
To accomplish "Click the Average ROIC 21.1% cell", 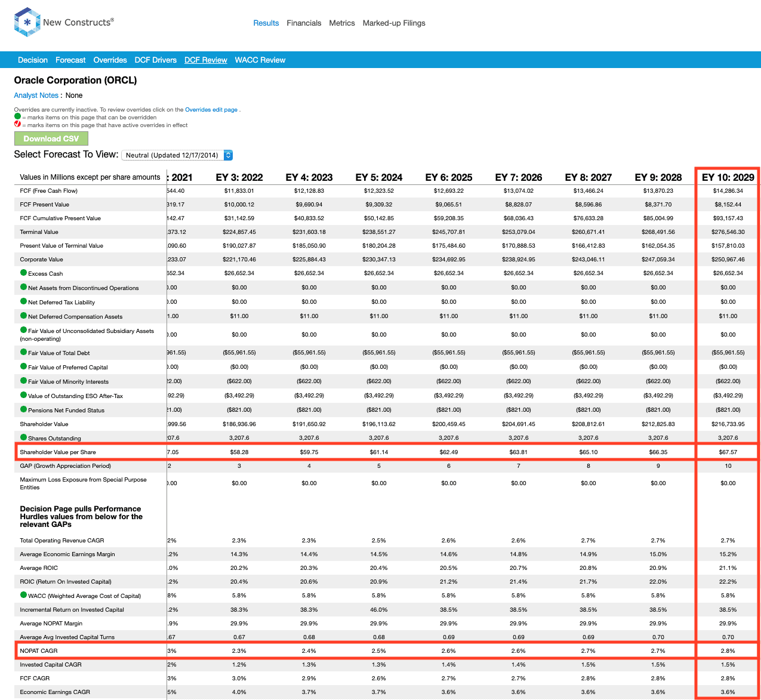I will [x=728, y=568].
